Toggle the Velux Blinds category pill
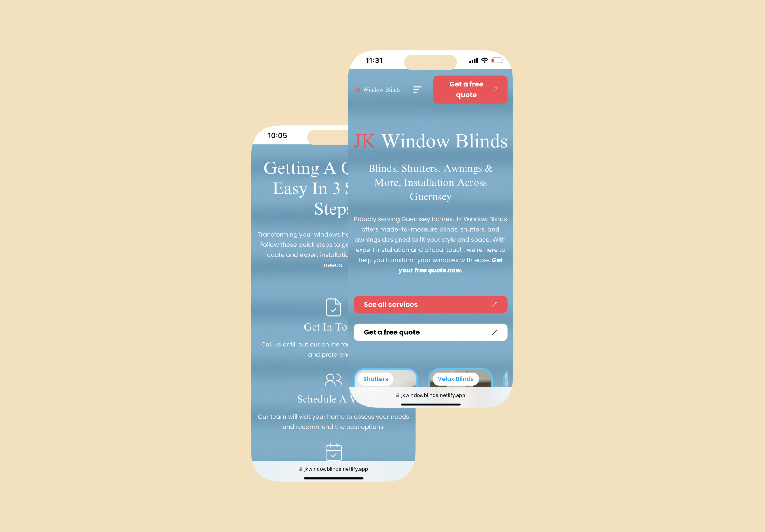 456,378
